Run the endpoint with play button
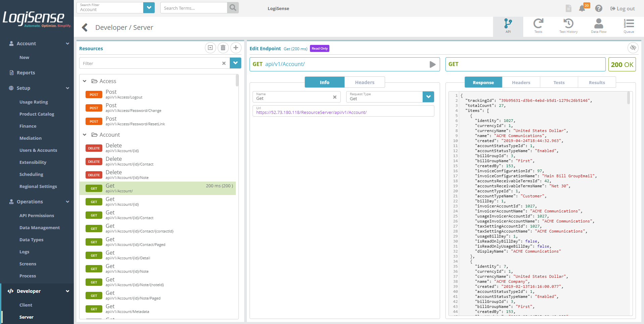This screenshot has width=644, height=324. (433, 64)
